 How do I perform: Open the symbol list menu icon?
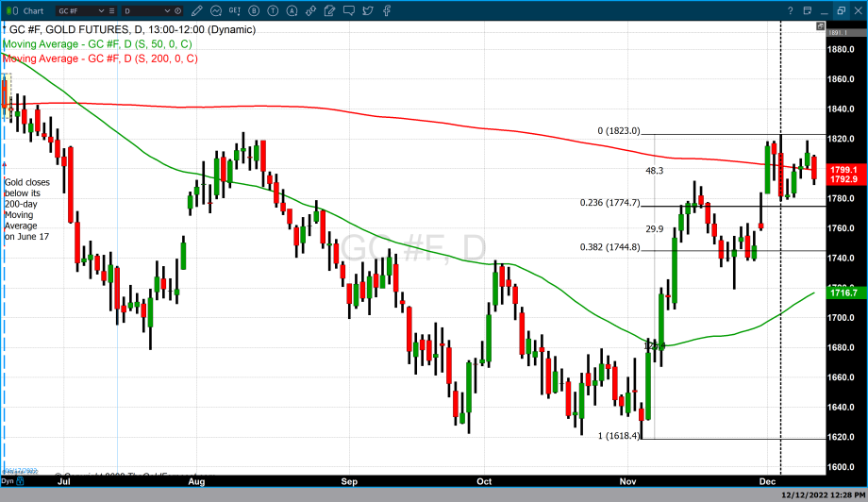111,10
